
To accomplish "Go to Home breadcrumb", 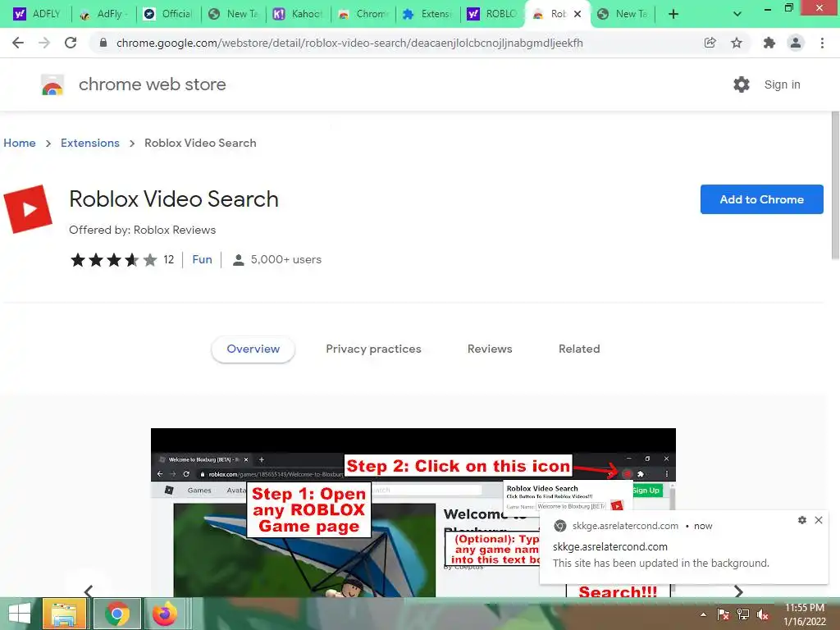I will [20, 143].
